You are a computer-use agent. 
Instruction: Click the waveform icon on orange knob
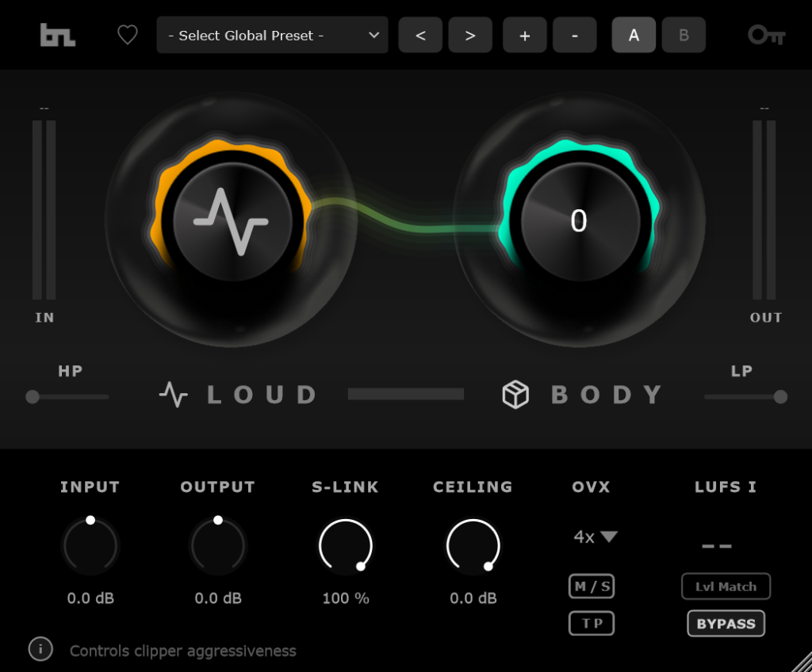(231, 223)
